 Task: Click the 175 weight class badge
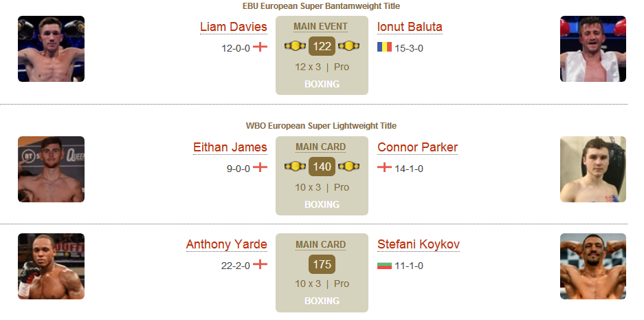[x=322, y=264]
